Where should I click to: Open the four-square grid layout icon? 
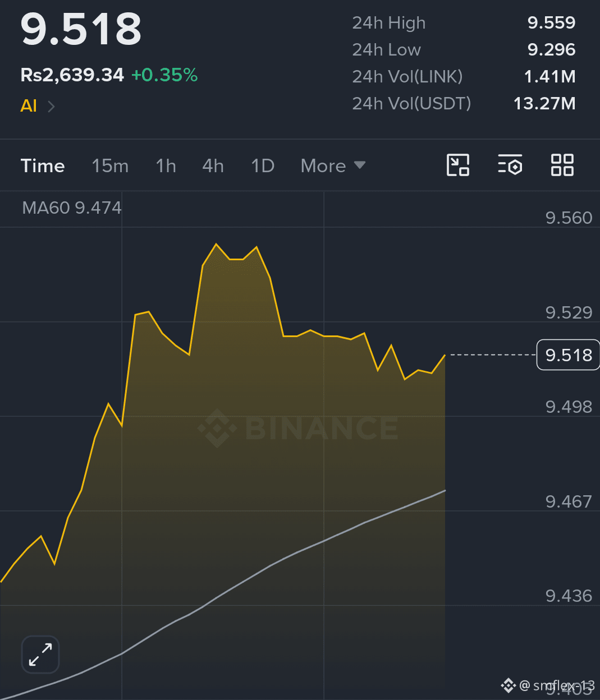click(562, 165)
